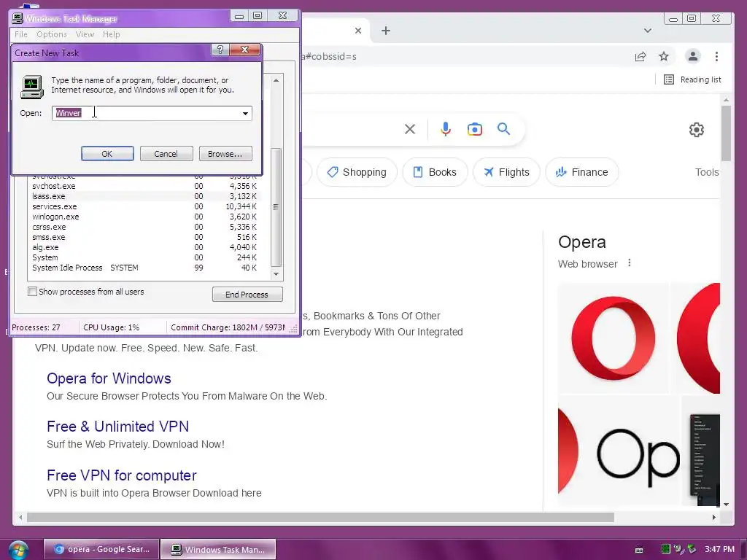The height and width of the screenshot is (560, 747).
Task: Open Task Manager Options menu
Action: [52, 34]
